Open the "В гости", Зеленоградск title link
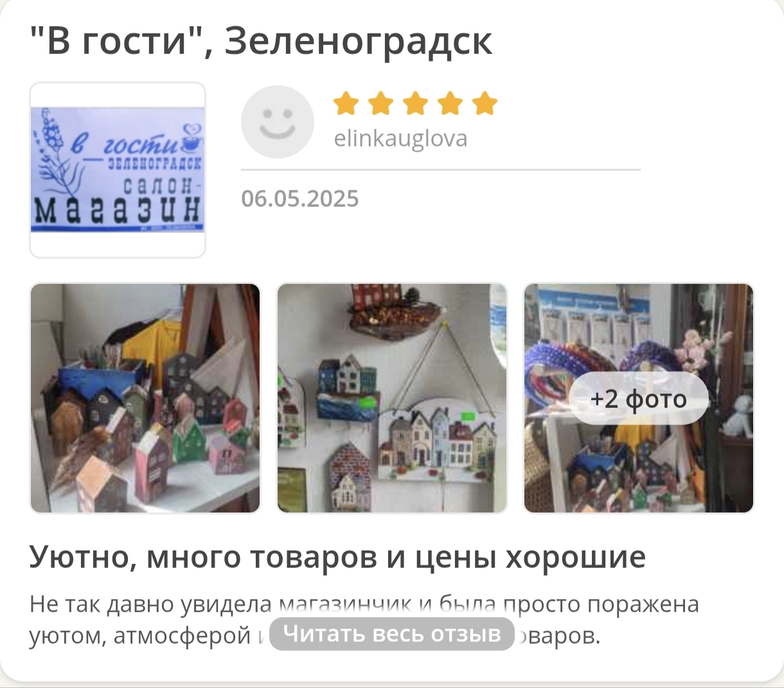Viewport: 784px width, 688px height. click(x=262, y=41)
